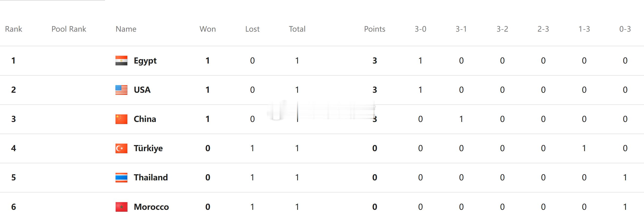Click the 0-3 column header
This screenshot has width=644, height=221.
[x=625, y=29]
